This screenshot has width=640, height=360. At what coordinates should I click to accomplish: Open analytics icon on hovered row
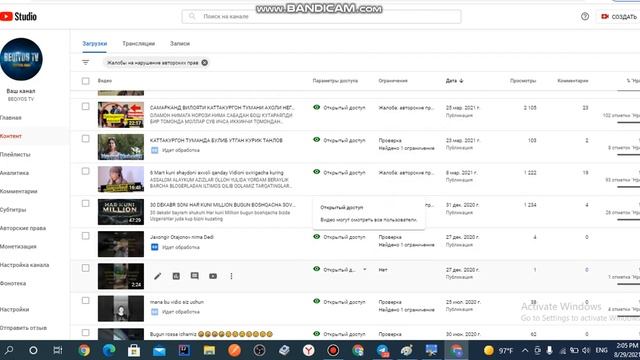point(176,276)
